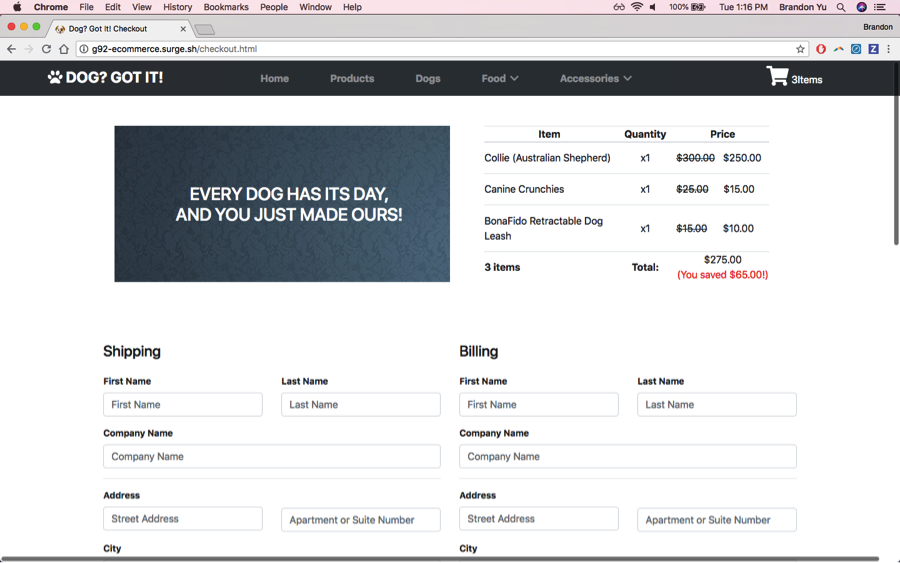
Task: Focus Shipping Company Name field
Action: 271,456
